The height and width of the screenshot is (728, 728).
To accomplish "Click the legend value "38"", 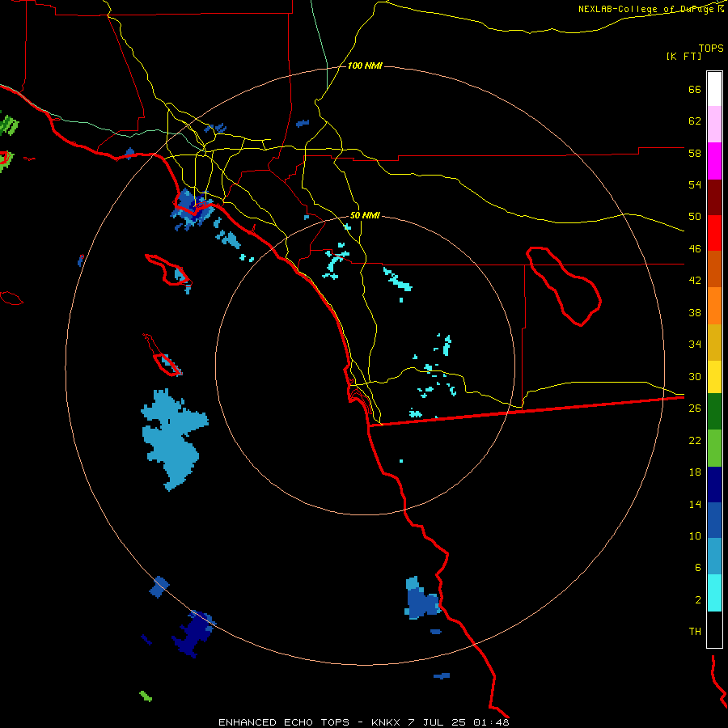I will [x=695, y=312].
